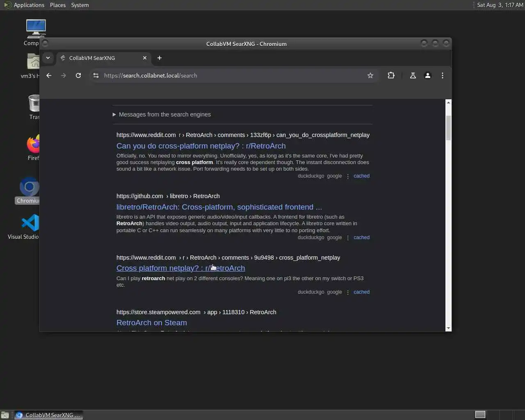Click the store.steampowered.com URL text

[158, 312]
